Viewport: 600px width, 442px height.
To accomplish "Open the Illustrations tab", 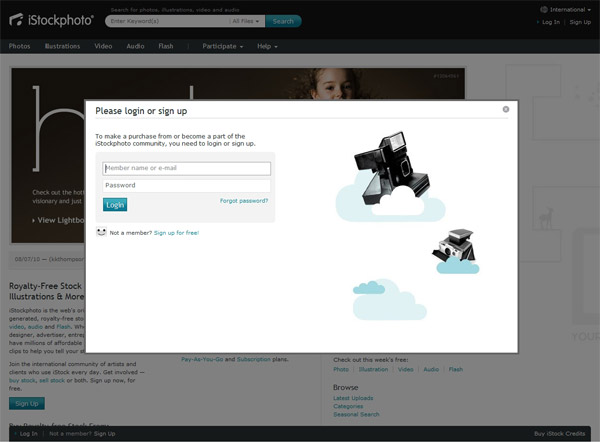I will pyautogui.click(x=62, y=46).
